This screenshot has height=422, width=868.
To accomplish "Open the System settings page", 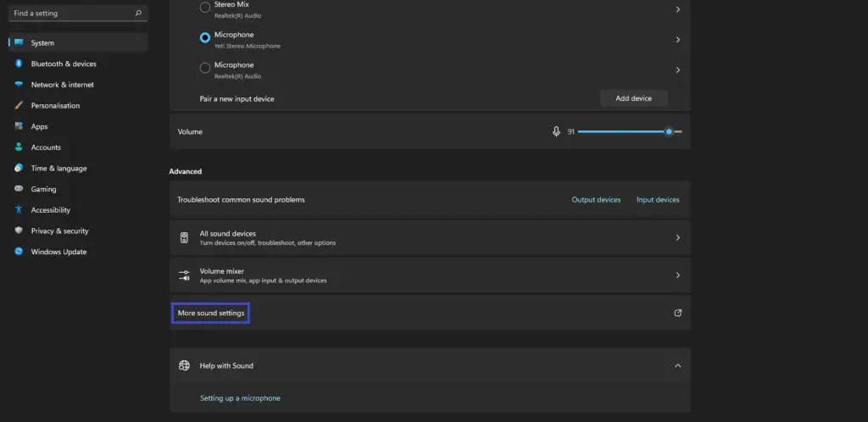I will tap(78, 42).
